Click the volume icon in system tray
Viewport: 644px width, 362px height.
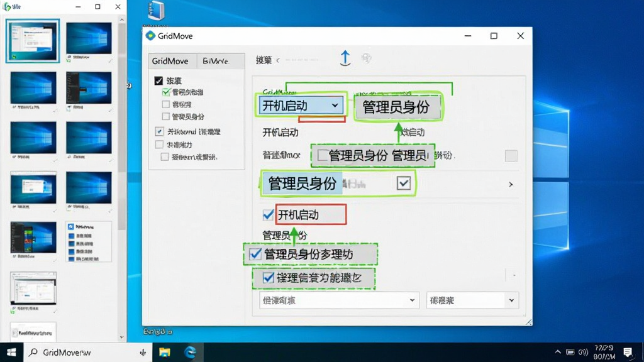pyautogui.click(x=583, y=352)
